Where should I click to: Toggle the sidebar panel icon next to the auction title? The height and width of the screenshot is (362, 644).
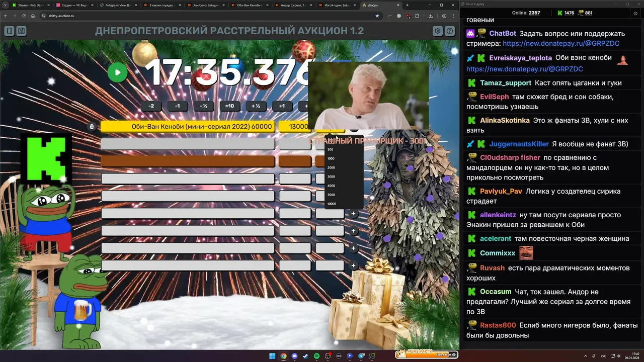(9, 31)
